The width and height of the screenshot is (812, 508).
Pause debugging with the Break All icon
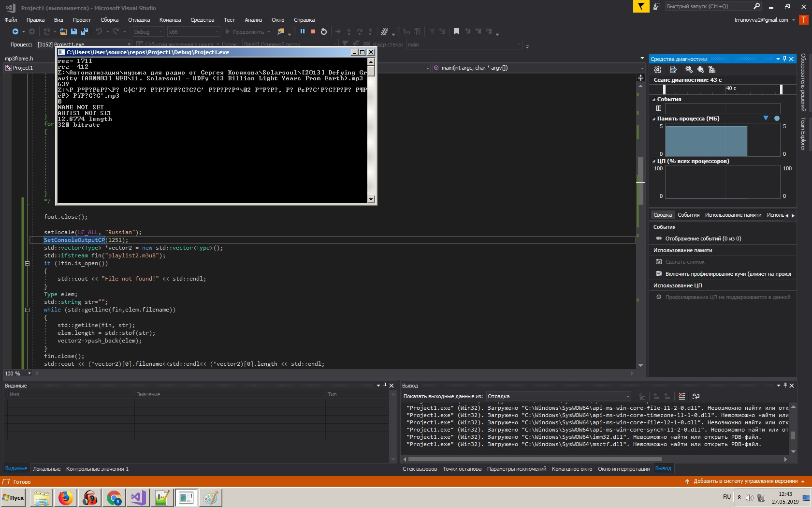click(x=303, y=31)
